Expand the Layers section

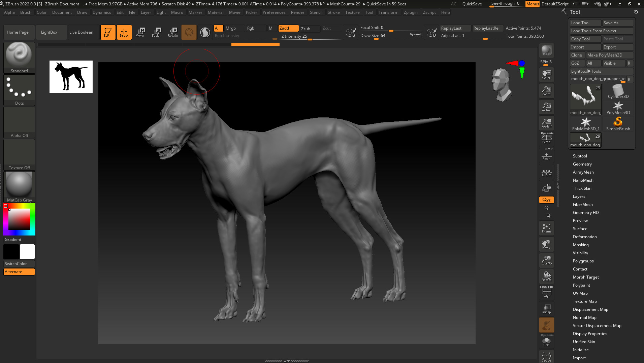click(579, 196)
